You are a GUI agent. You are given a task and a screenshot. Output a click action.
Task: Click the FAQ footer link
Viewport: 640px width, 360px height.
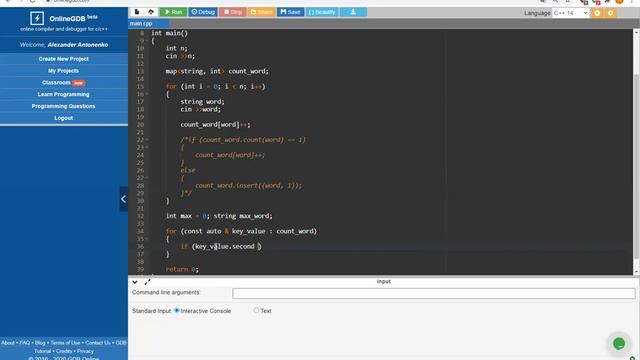tap(25, 343)
